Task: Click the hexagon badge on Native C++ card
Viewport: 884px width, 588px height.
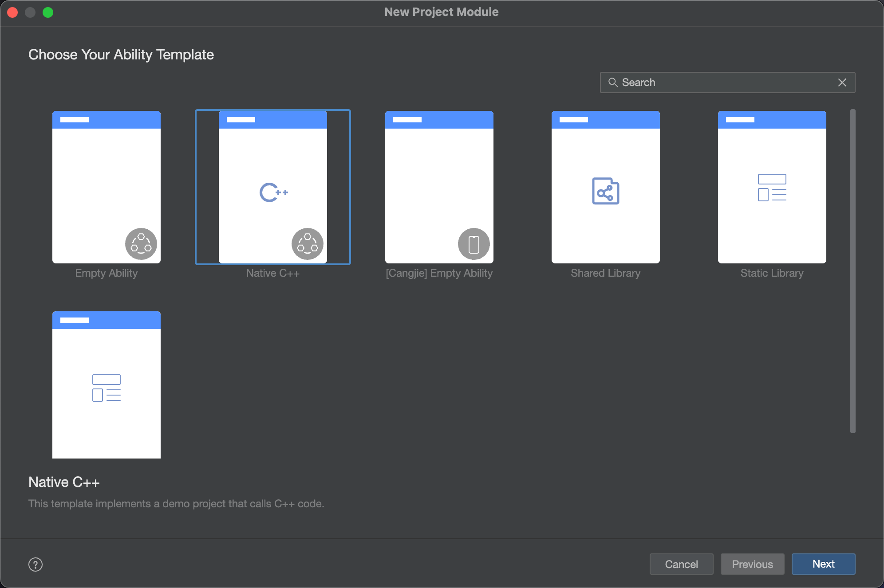Action: (307, 244)
